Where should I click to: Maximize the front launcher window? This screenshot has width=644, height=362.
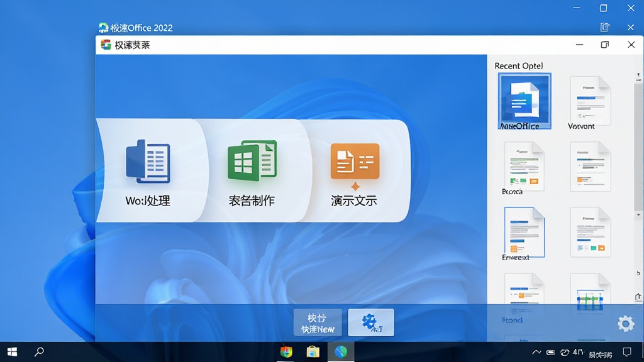tap(604, 45)
